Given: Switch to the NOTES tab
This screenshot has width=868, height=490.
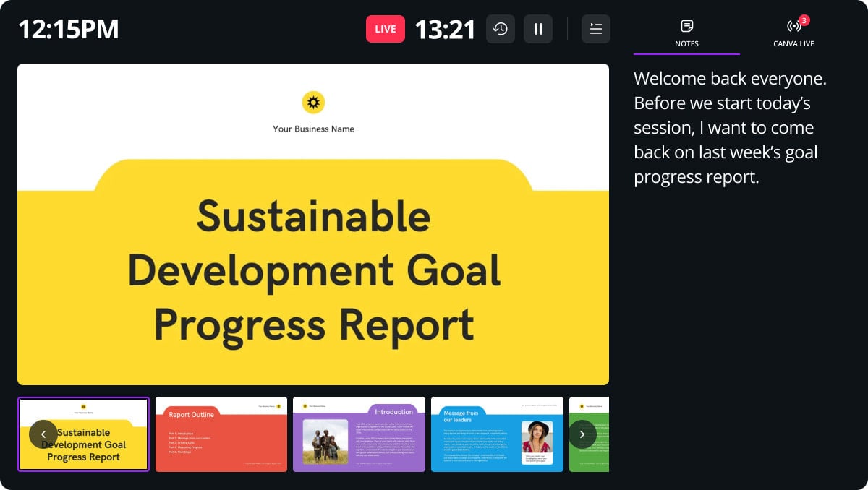Looking at the screenshot, I should tap(686, 34).
